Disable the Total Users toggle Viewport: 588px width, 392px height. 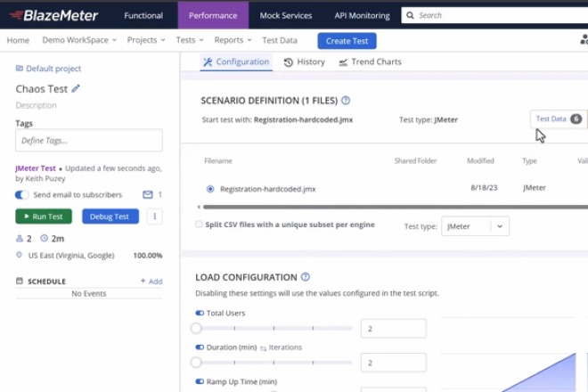click(x=200, y=314)
